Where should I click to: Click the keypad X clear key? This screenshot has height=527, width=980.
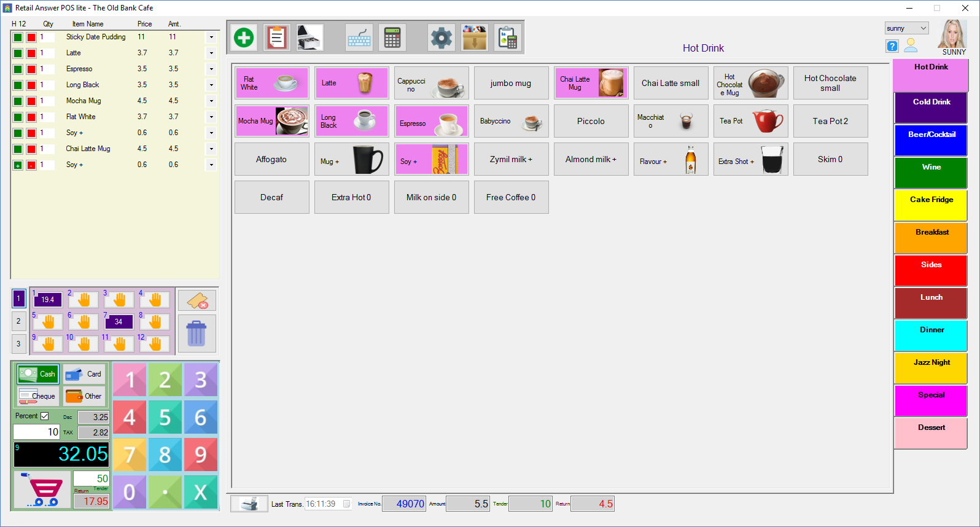point(201,492)
